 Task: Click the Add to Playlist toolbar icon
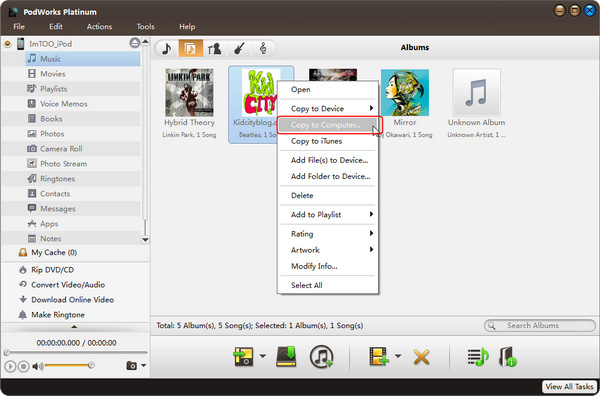pyautogui.click(x=478, y=357)
